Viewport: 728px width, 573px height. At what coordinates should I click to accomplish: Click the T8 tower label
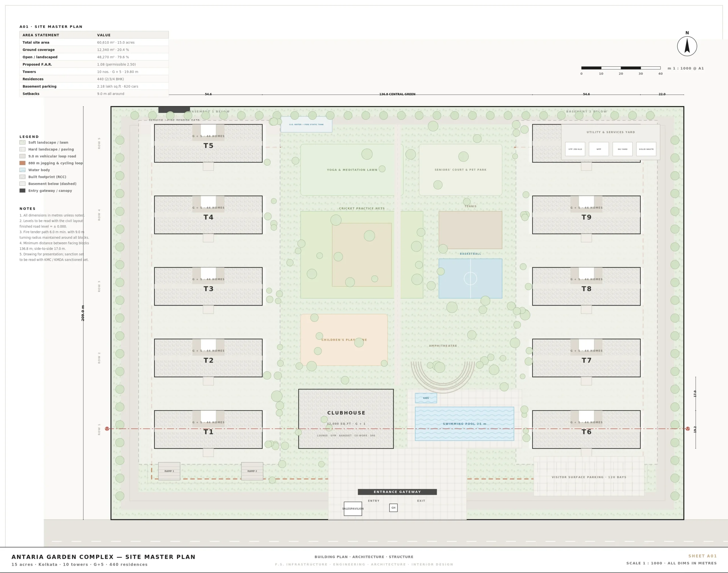[586, 288]
